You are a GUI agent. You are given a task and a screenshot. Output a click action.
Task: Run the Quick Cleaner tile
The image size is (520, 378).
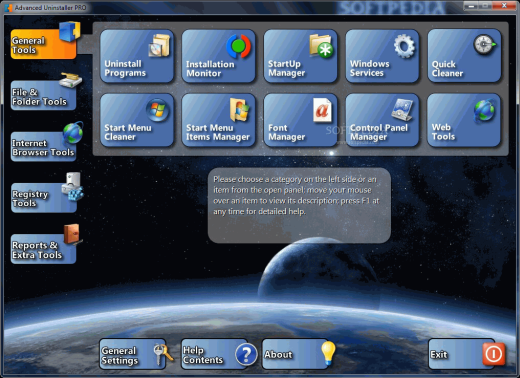[x=464, y=56]
